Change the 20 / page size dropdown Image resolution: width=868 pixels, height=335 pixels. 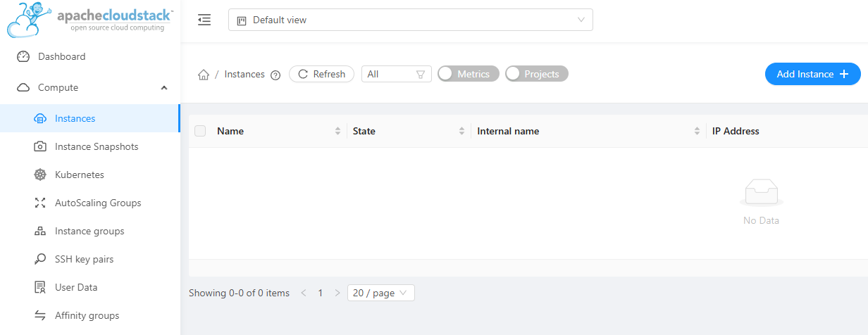[380, 293]
